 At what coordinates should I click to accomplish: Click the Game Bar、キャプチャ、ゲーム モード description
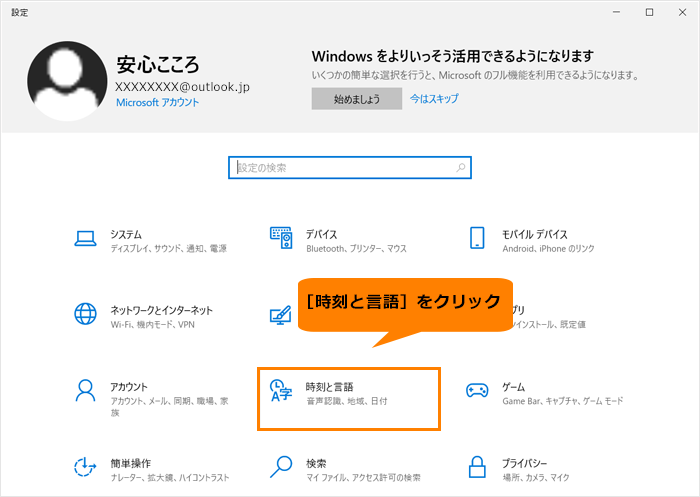point(562,401)
